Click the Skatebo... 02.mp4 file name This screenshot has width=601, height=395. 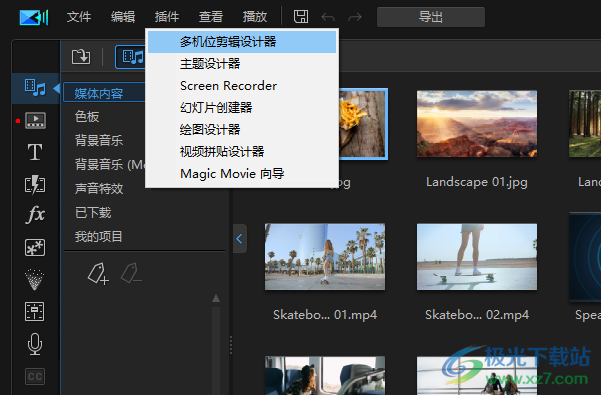point(477,315)
